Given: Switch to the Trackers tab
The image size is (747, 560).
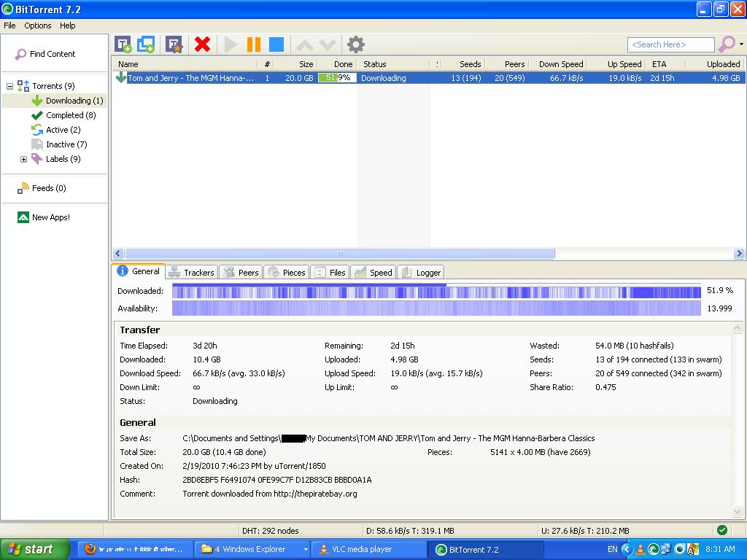Looking at the screenshot, I should click(192, 273).
